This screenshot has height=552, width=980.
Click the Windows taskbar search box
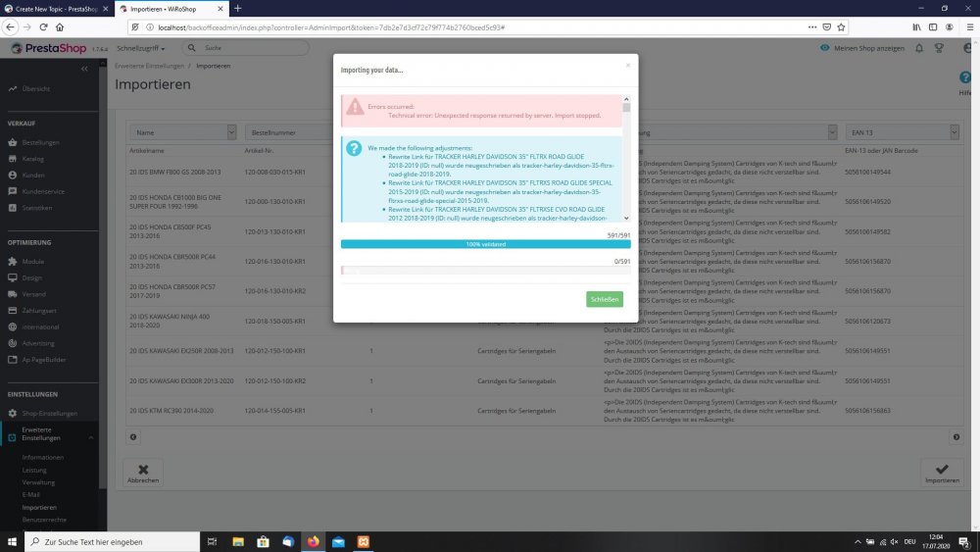click(x=113, y=542)
